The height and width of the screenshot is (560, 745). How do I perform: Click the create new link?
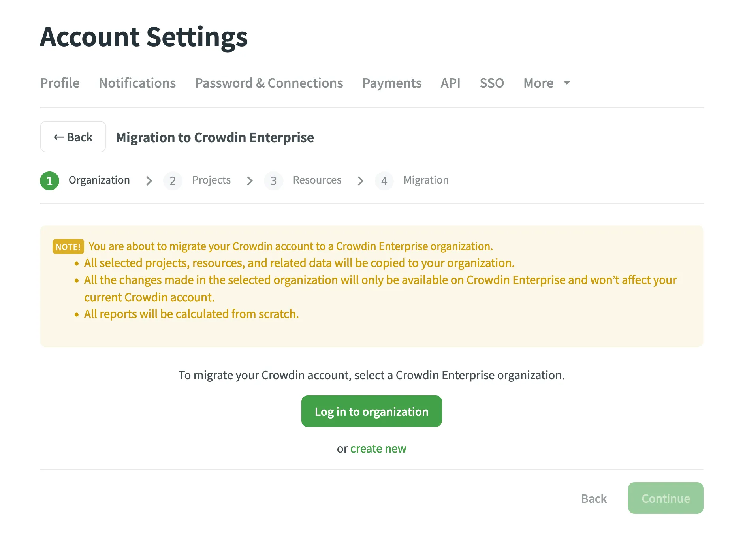pyautogui.click(x=378, y=448)
